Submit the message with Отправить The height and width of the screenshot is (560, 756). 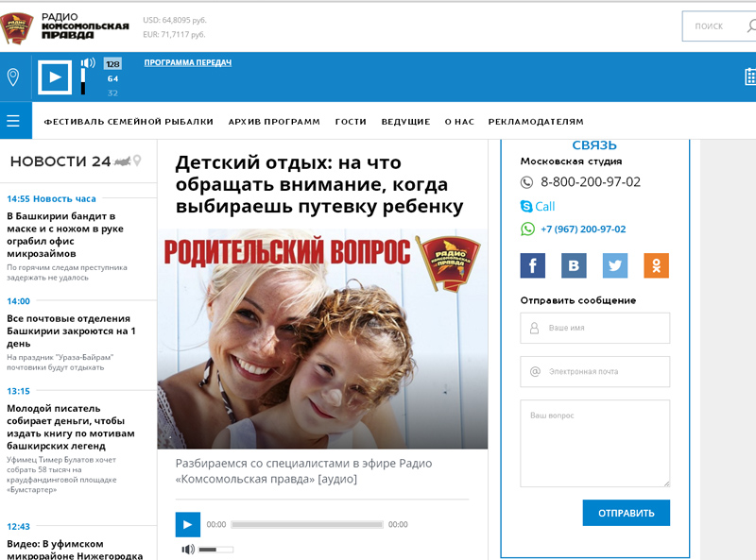(x=627, y=513)
